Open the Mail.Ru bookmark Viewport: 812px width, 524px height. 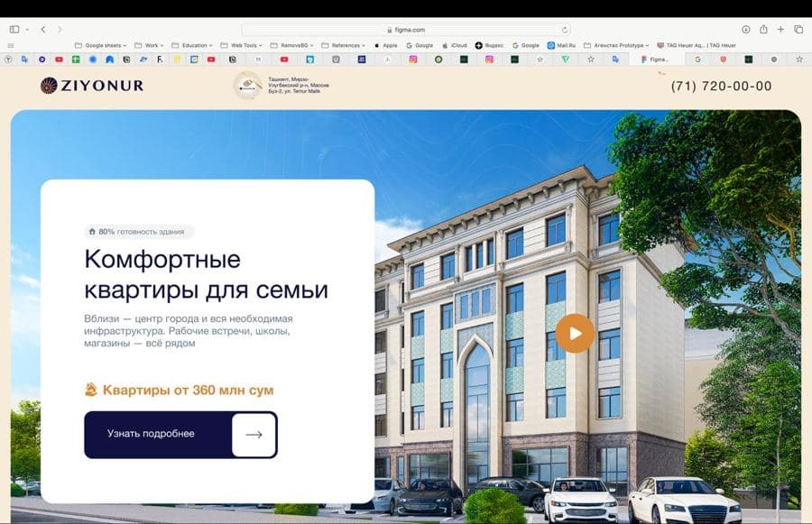561,46
